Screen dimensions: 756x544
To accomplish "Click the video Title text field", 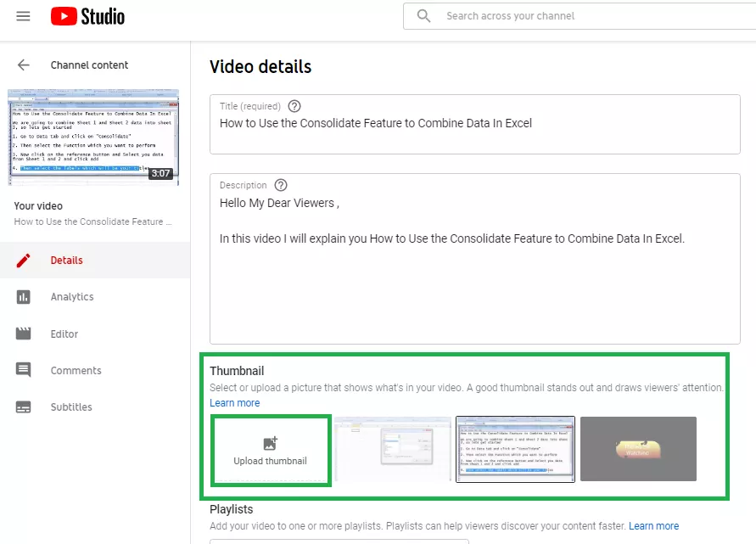I will 475,125.
